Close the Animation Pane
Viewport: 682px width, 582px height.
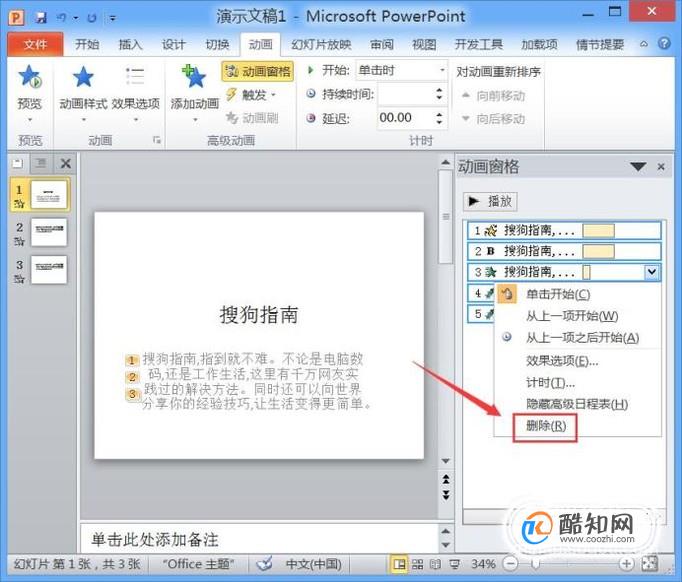click(661, 167)
